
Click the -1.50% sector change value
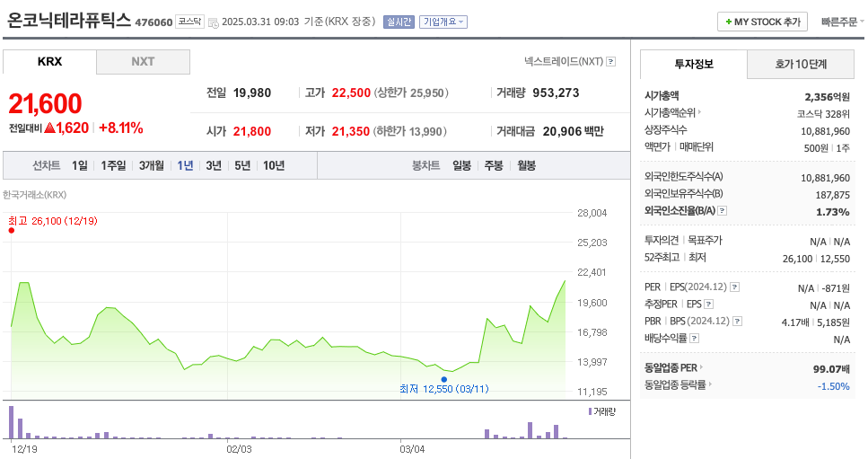pyautogui.click(x=833, y=386)
